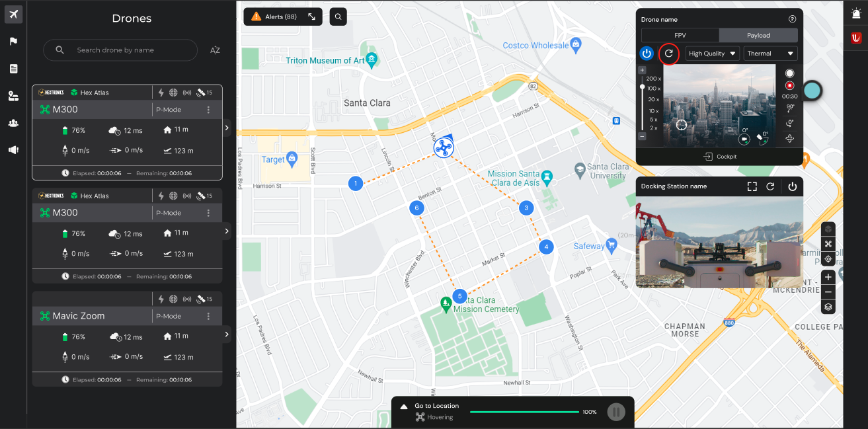The image size is (868, 429).
Task: Sort drones with the AZ icon
Action: [215, 50]
